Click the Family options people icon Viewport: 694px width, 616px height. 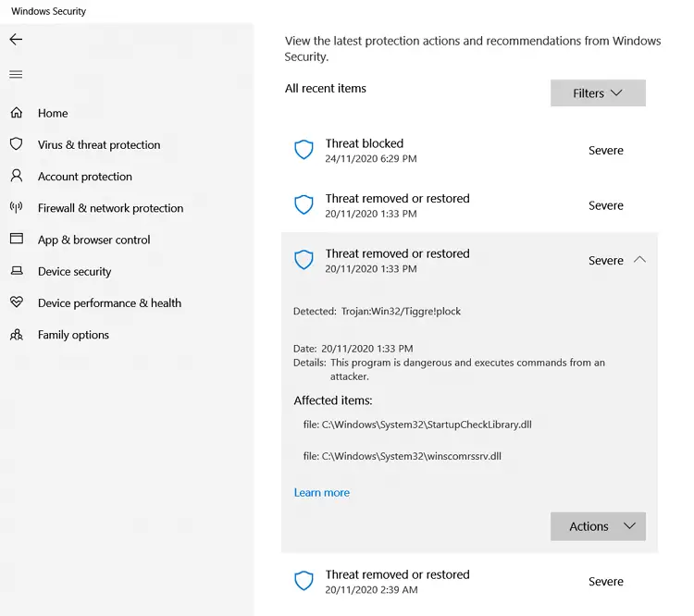point(17,334)
